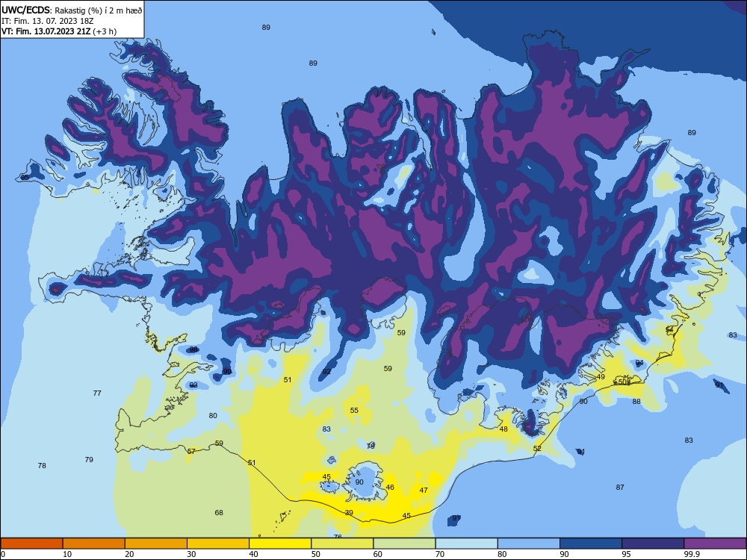Click the humidity value '52' on the map
The image size is (747, 560).
[x=537, y=448]
